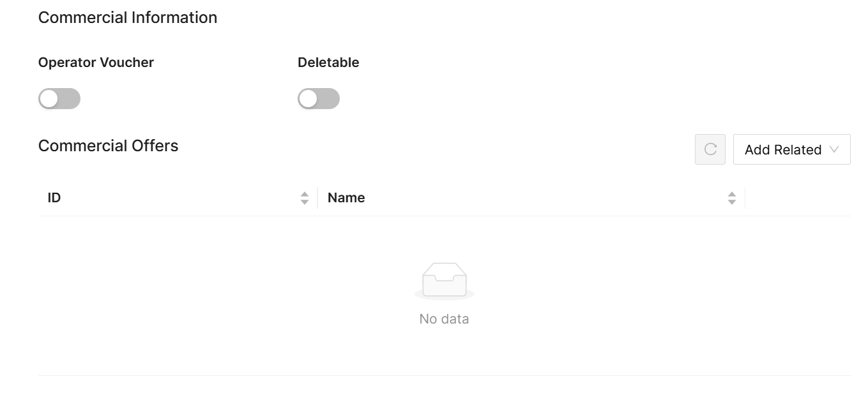Image resolution: width=868 pixels, height=395 pixels.
Task: Click the blank column header right of Name
Action: 798,198
